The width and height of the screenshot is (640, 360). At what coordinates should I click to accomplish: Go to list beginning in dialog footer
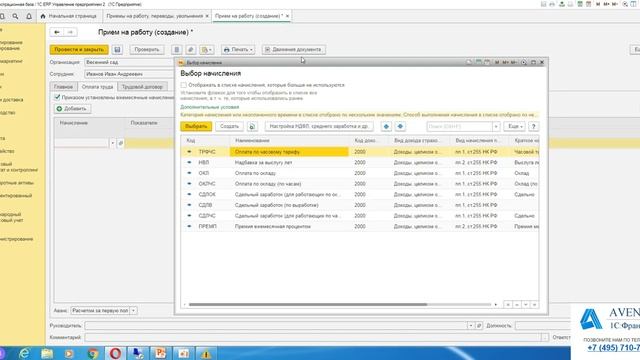[508, 304]
